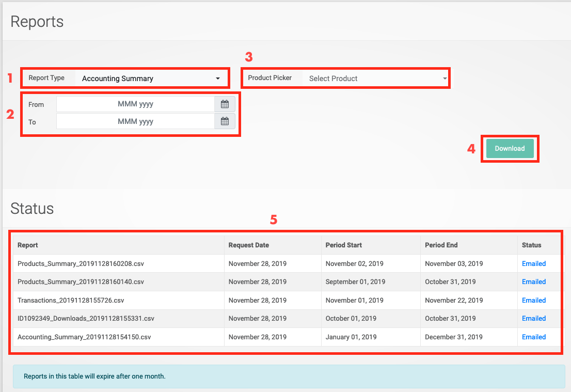Click the Status section heading
The height and width of the screenshot is (392, 571).
pos(32,209)
